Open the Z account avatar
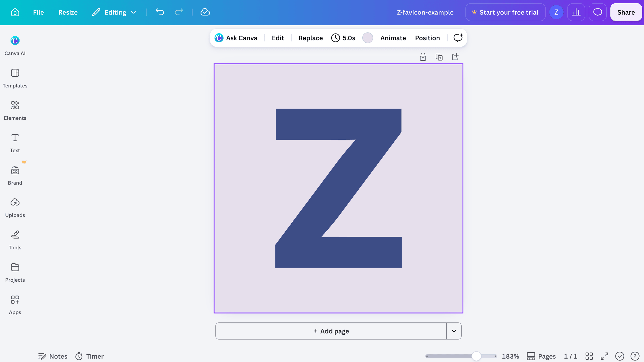This screenshot has width=644, height=362. tap(556, 12)
